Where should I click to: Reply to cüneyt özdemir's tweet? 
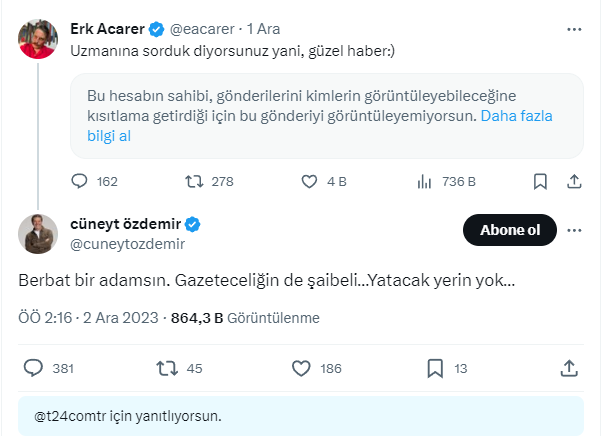pos(33,368)
